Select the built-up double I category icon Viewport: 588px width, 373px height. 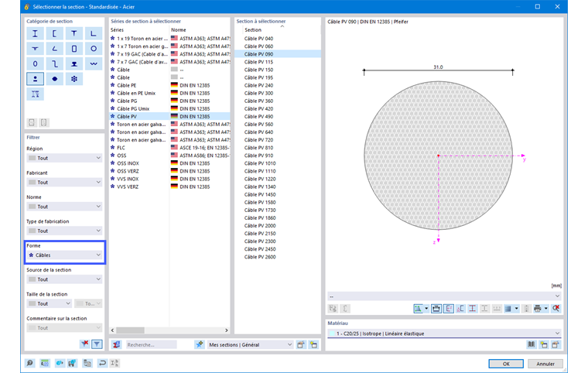point(36,94)
